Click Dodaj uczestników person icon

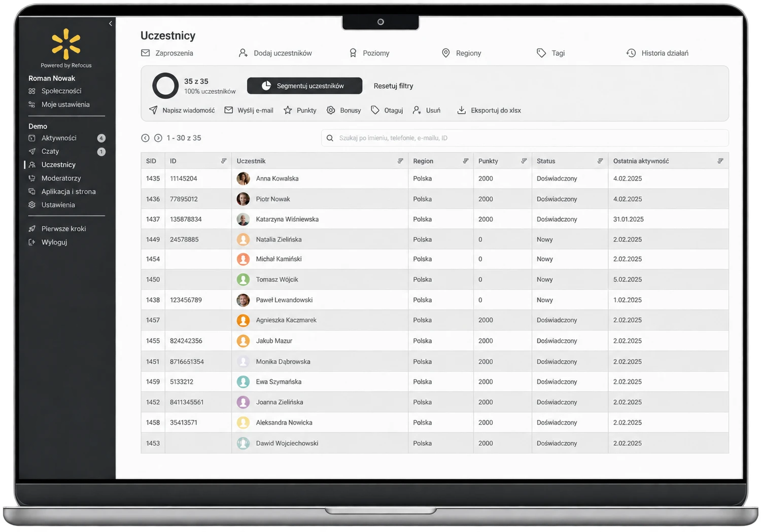click(x=243, y=53)
